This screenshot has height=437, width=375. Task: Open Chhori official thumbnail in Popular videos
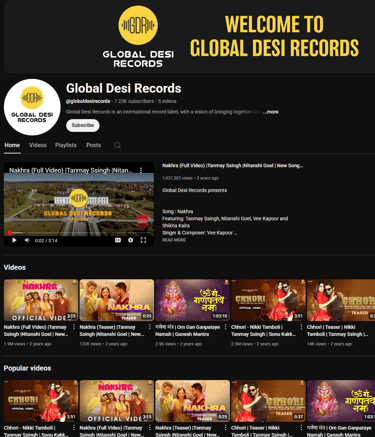[41, 401]
